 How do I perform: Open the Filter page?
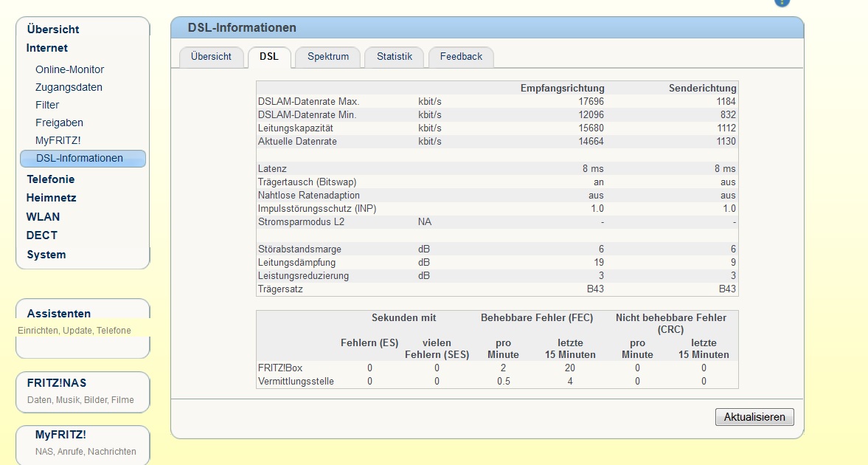click(x=47, y=105)
